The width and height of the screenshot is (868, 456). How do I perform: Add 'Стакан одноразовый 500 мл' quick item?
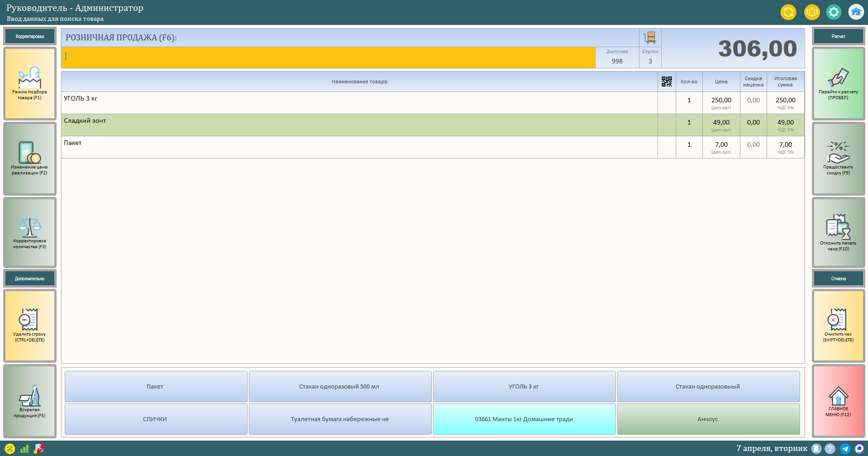pos(339,387)
